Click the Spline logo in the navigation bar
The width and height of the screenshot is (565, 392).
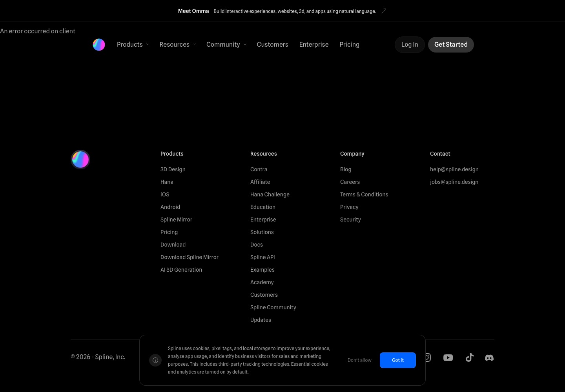click(x=99, y=45)
